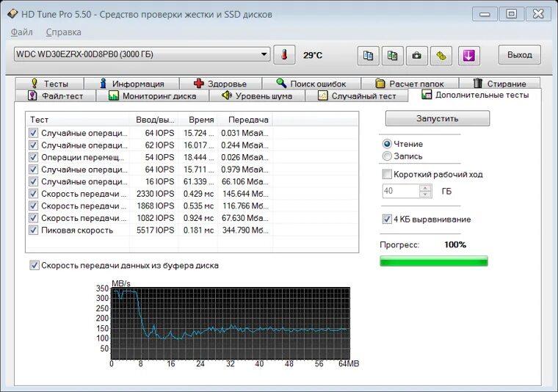Switch to the Тесты tab
Image resolution: width=558 pixels, height=392 pixels.
(x=49, y=84)
